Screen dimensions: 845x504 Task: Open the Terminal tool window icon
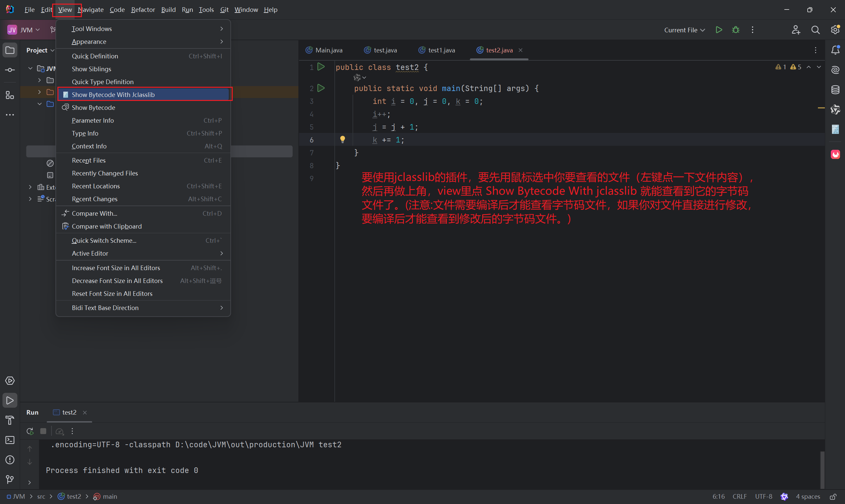(10, 440)
